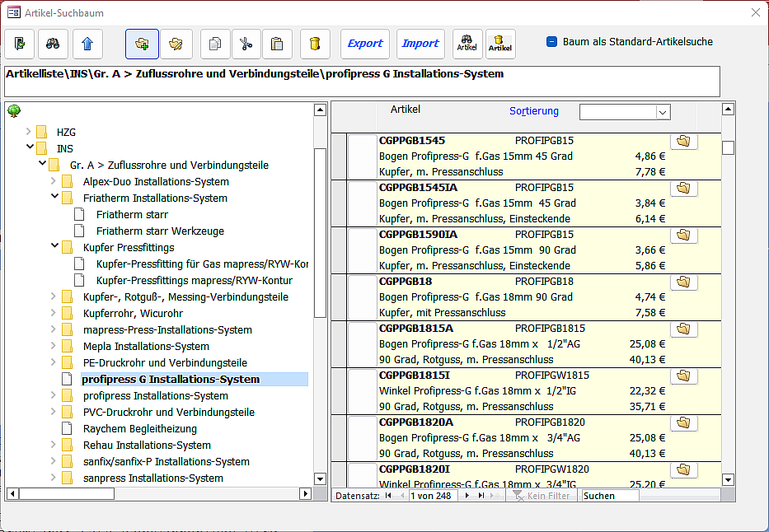Click the binoculars search icon in toolbar
Image resolution: width=769 pixels, height=532 pixels.
click(x=52, y=44)
